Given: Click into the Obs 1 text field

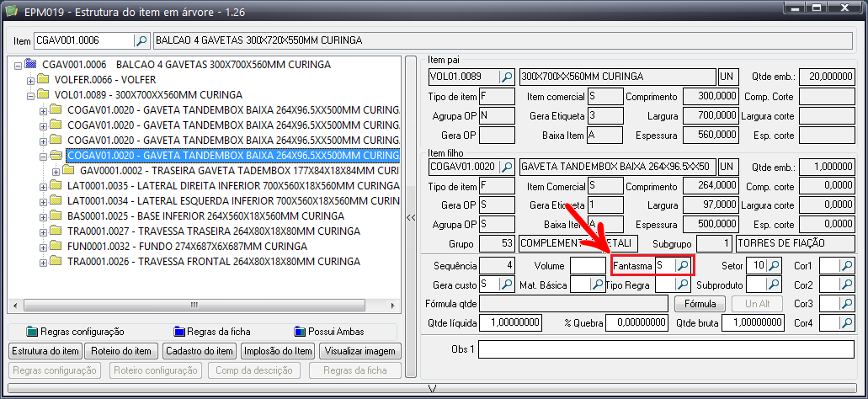Looking at the screenshot, I should tap(665, 349).
